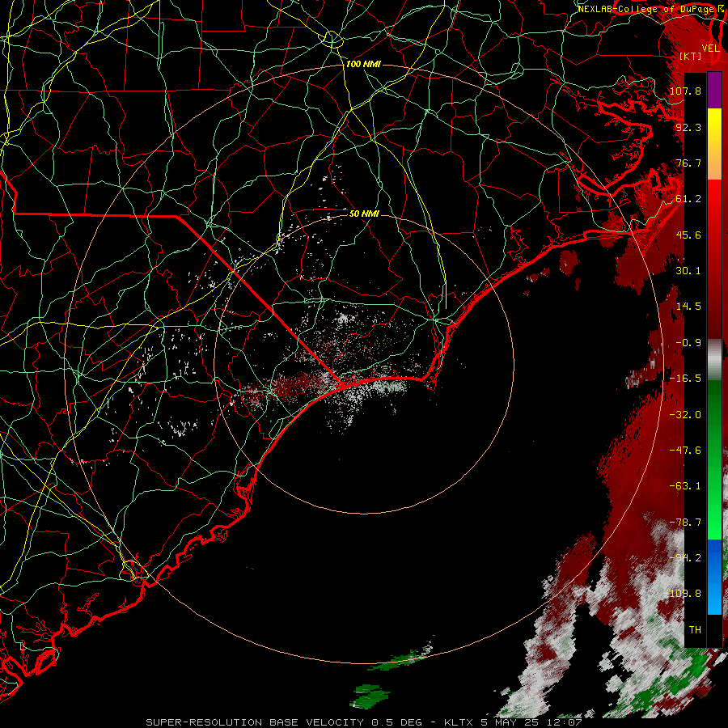Click the 61.2 velocity scale value
Image resolution: width=728 pixels, height=728 pixels.
688,199
